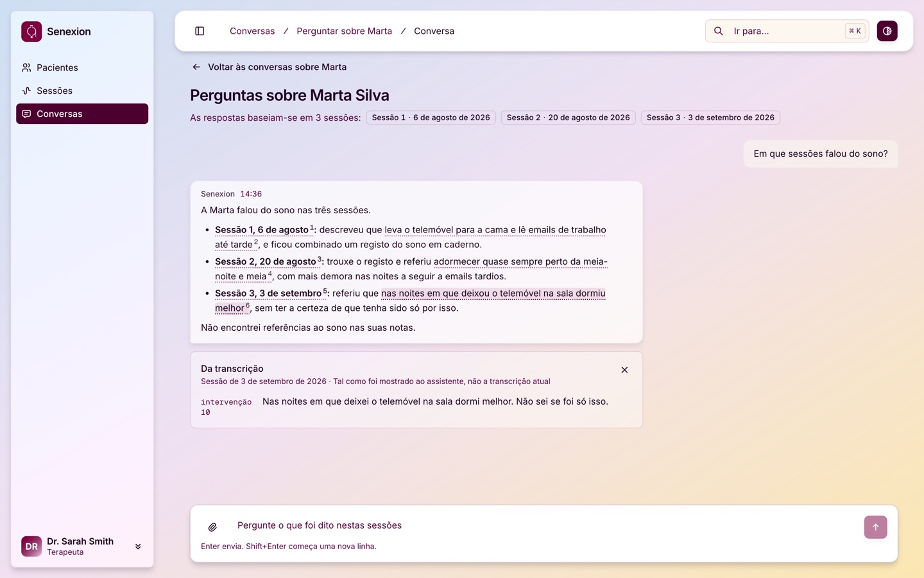Click the search magnifier icon
This screenshot has height=578, width=924.
[719, 31]
